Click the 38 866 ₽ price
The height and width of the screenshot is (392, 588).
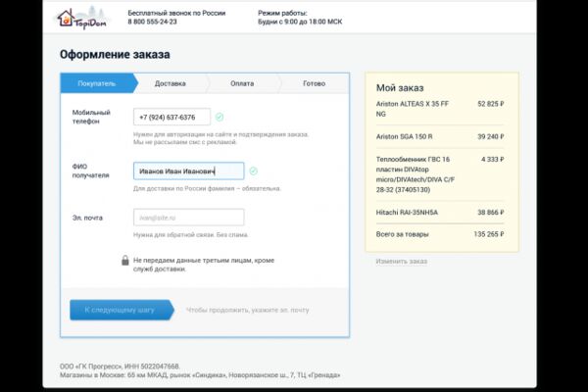491,213
